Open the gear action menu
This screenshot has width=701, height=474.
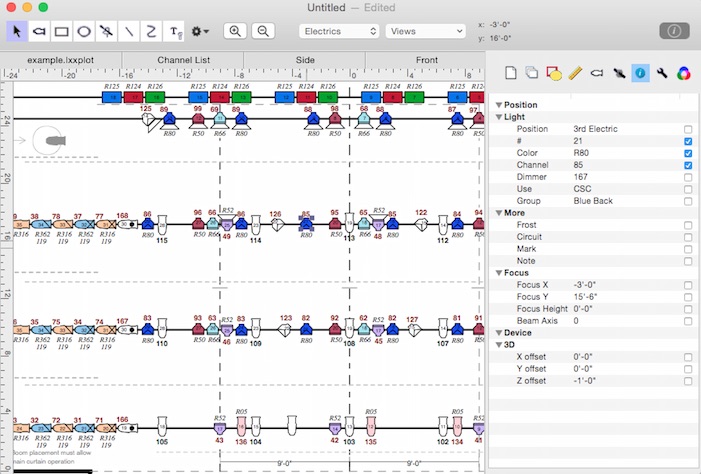pos(200,31)
